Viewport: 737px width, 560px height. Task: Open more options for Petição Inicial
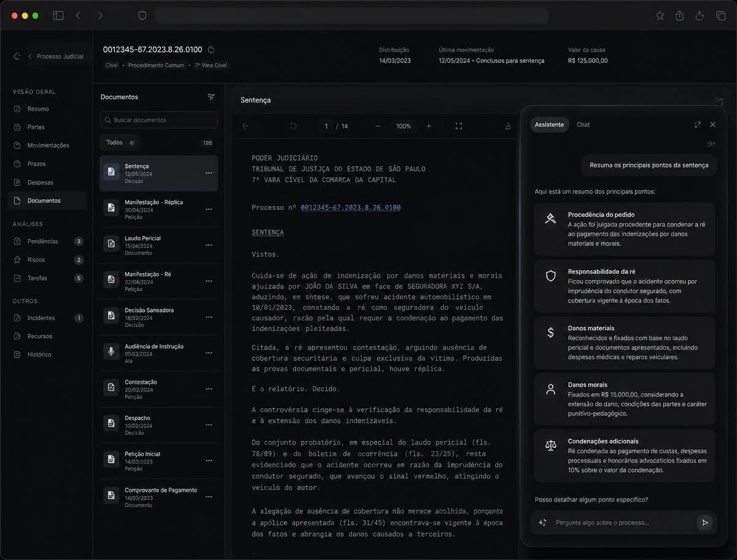pyautogui.click(x=209, y=461)
